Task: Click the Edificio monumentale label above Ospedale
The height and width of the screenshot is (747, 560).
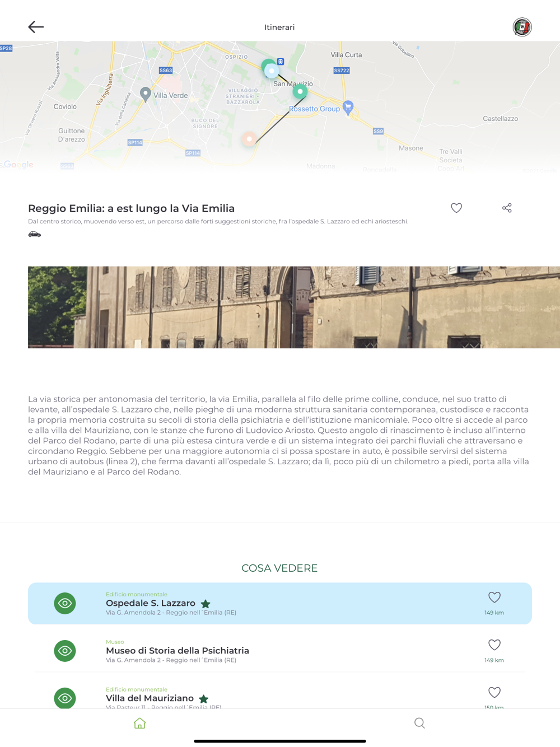Action: [137, 594]
